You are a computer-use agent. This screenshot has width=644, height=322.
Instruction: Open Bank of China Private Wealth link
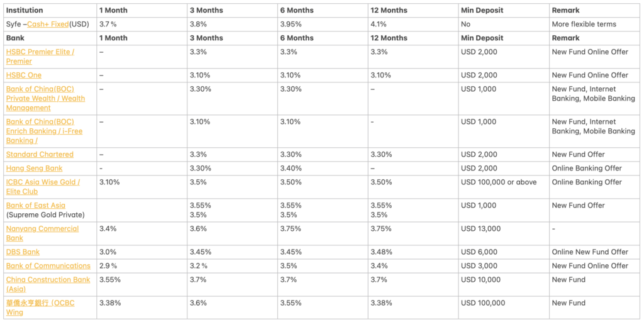click(45, 99)
